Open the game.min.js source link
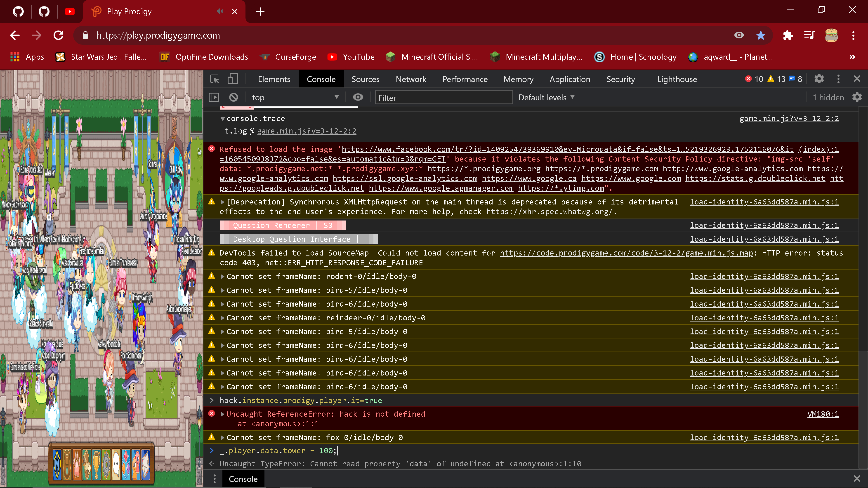Screen dimensions: 868x488 788,119
